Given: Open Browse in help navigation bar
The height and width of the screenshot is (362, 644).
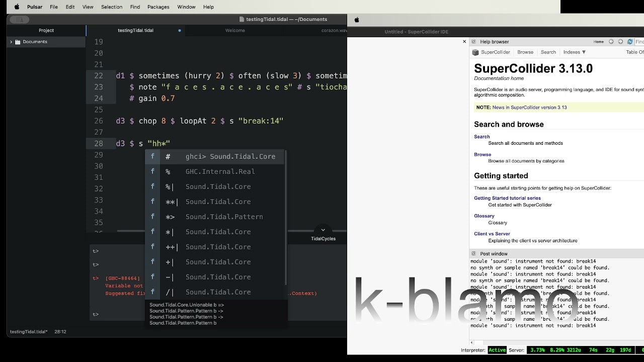Looking at the screenshot, I should pyautogui.click(x=525, y=52).
